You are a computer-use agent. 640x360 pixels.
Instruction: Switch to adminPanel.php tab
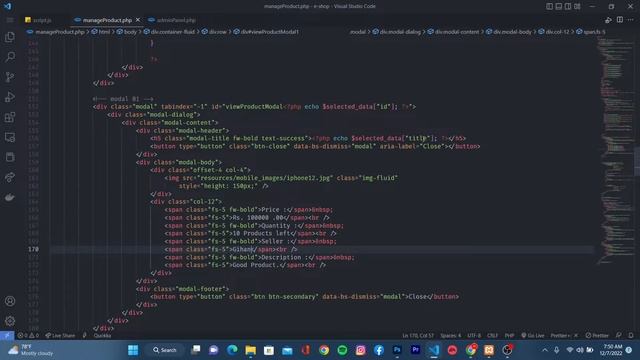(x=172, y=20)
